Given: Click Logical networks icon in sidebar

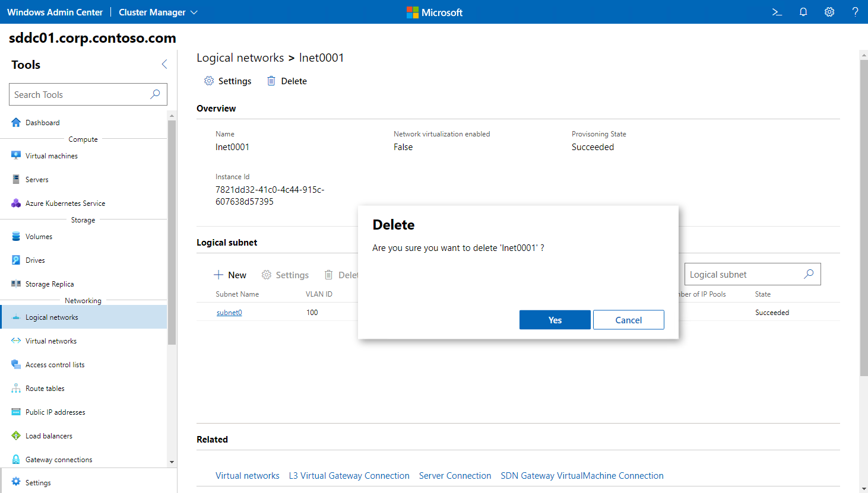Looking at the screenshot, I should point(16,317).
